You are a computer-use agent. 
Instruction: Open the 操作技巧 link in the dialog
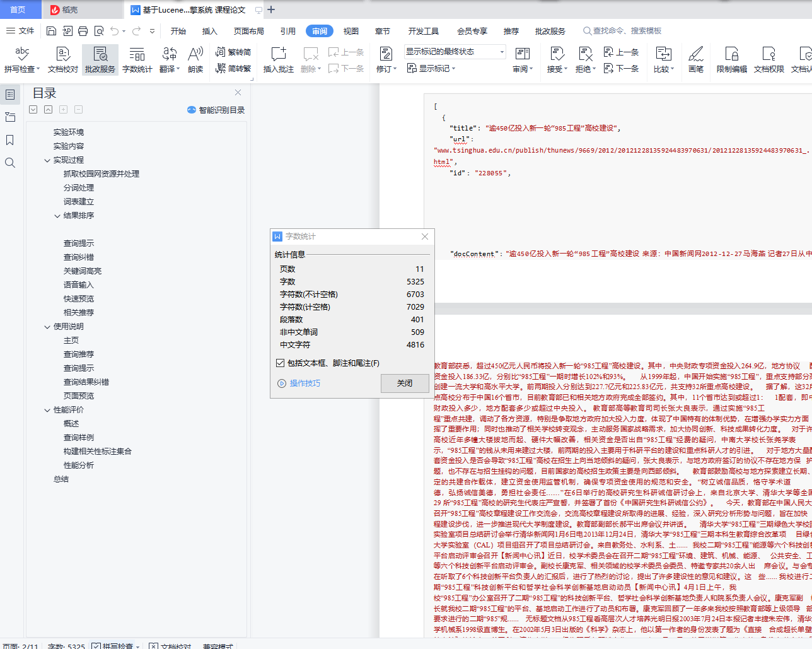299,383
